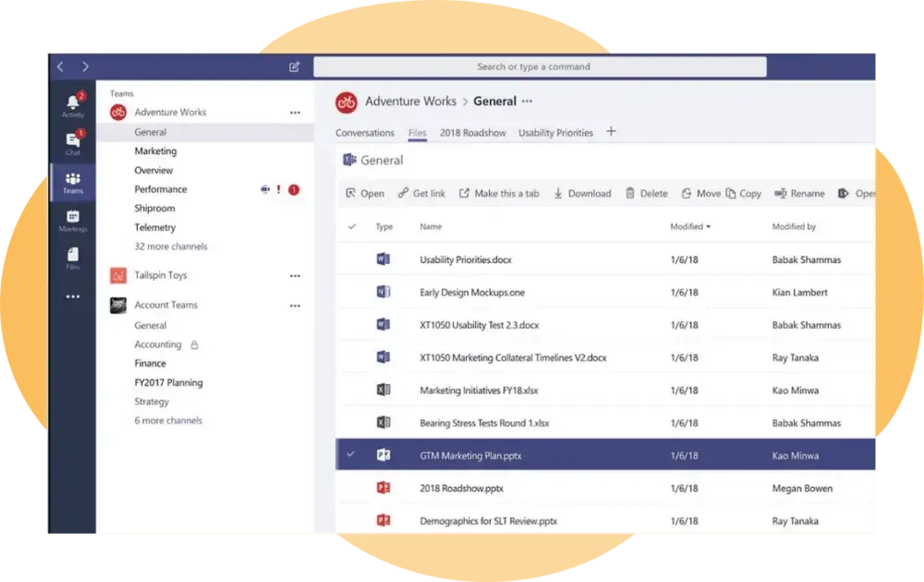Click the red notification badge on Performance
924x582 pixels.
pyautogui.click(x=294, y=189)
